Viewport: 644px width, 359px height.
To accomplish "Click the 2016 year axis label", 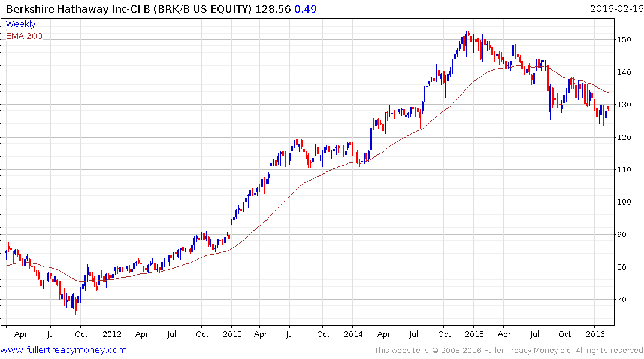I will 595,334.
